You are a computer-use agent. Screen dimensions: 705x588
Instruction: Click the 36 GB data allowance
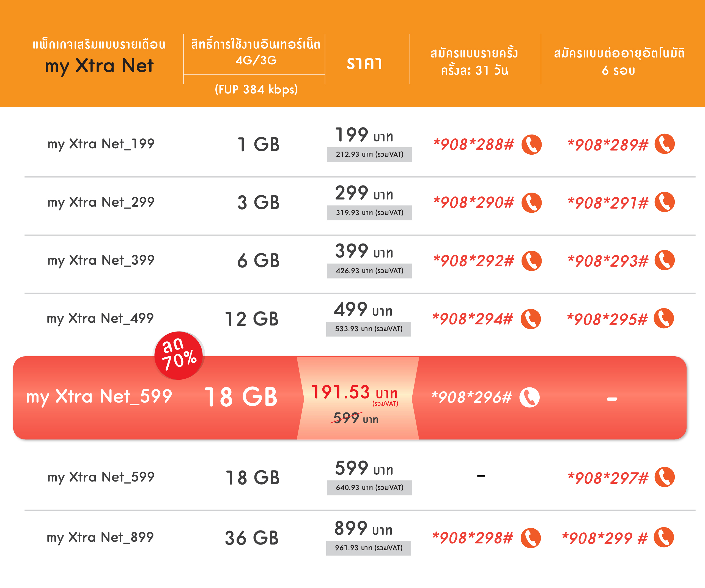(252, 538)
